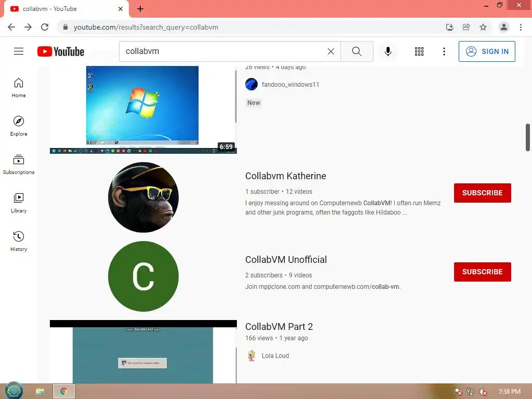This screenshot has width=532, height=399.
Task: Open Explore in the sidebar
Action: tap(19, 126)
